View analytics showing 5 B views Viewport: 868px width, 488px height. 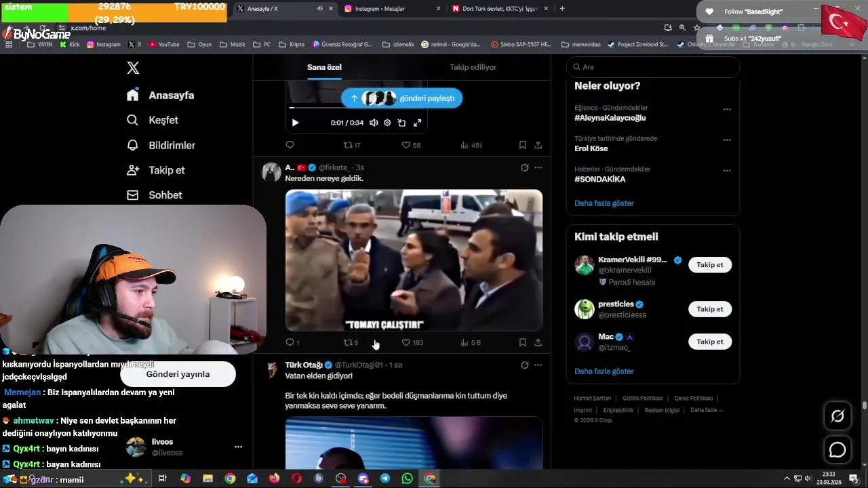(471, 343)
